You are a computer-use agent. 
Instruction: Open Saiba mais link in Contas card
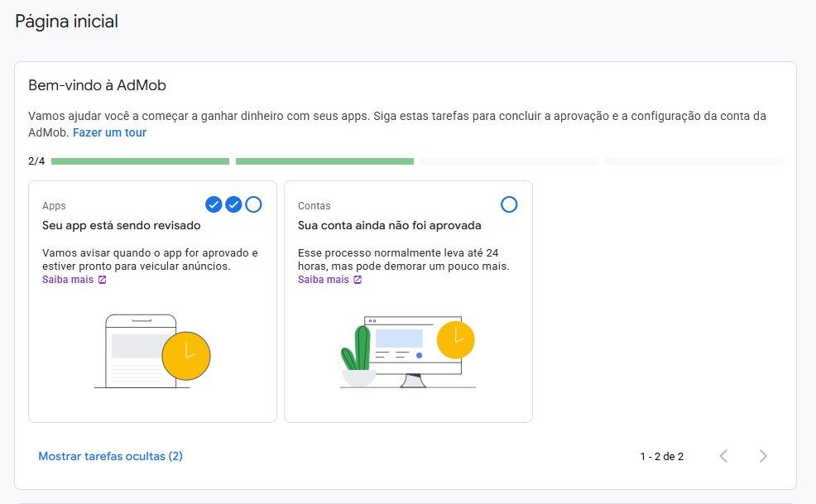(324, 280)
